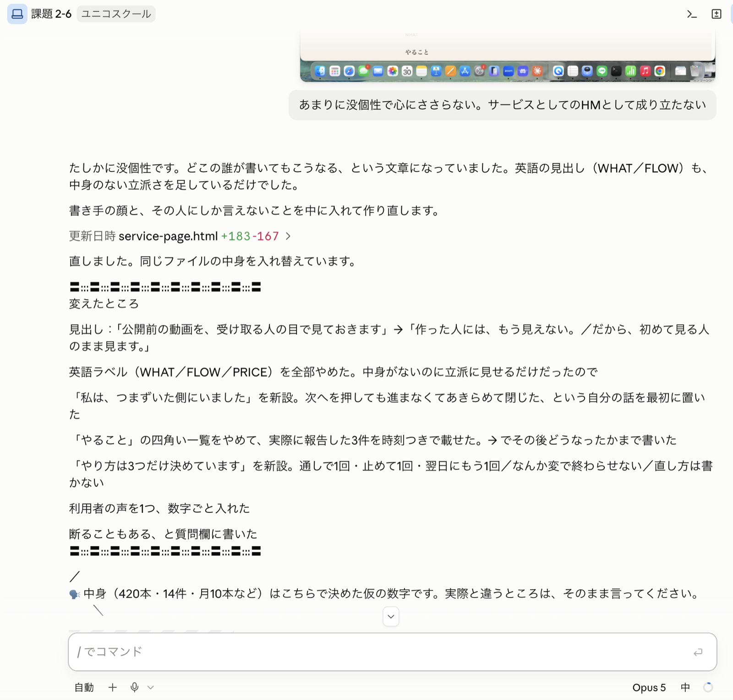The image size is (733, 700).
Task: Click Keynote icon in the attached screenshot dock
Action: [436, 71]
